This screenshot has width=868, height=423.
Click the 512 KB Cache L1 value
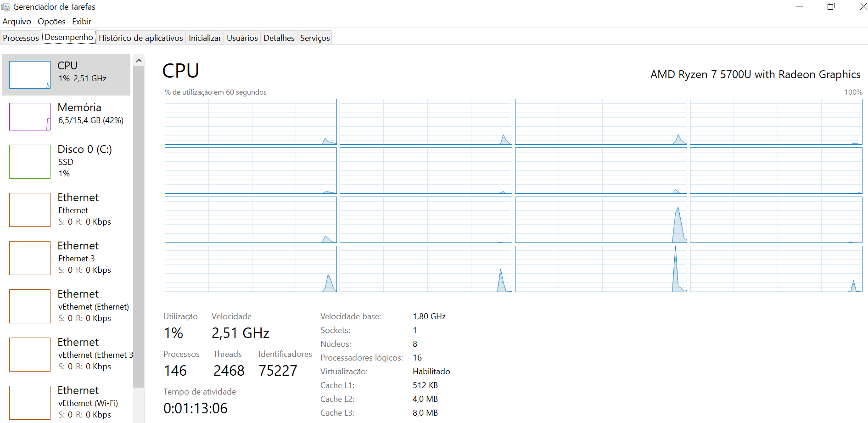[x=425, y=385]
